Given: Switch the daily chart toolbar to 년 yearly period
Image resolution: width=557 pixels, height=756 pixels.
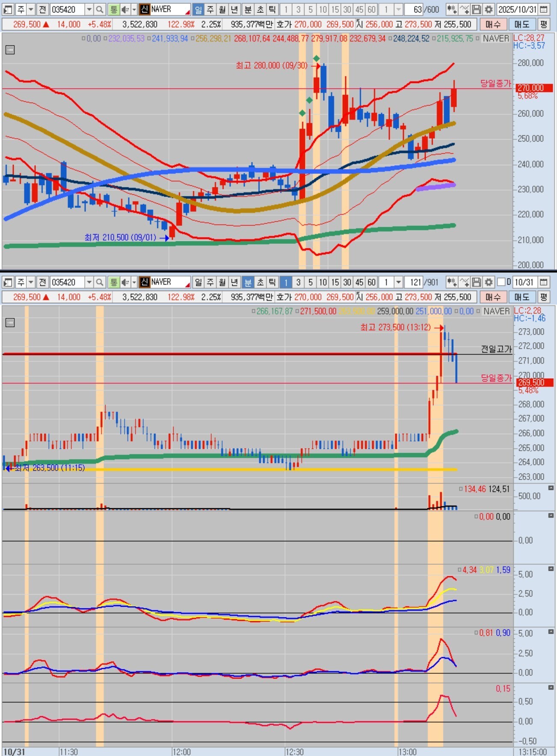Looking at the screenshot, I should [x=234, y=9].
